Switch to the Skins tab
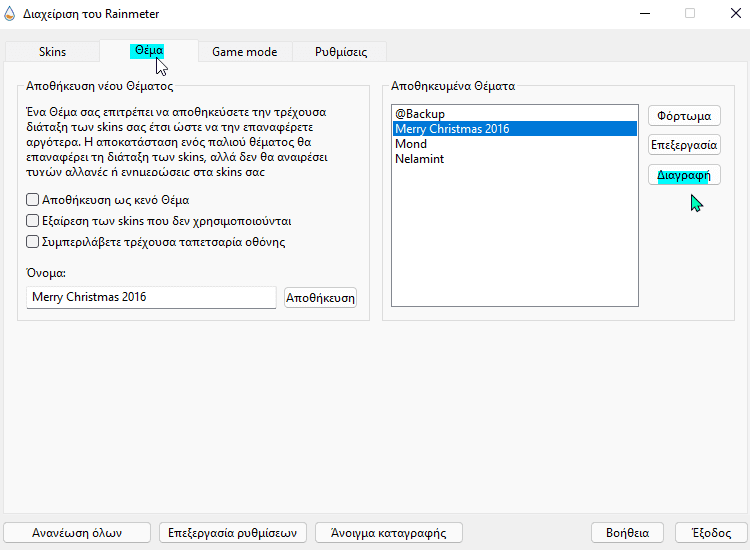The image size is (750, 550). click(52, 52)
